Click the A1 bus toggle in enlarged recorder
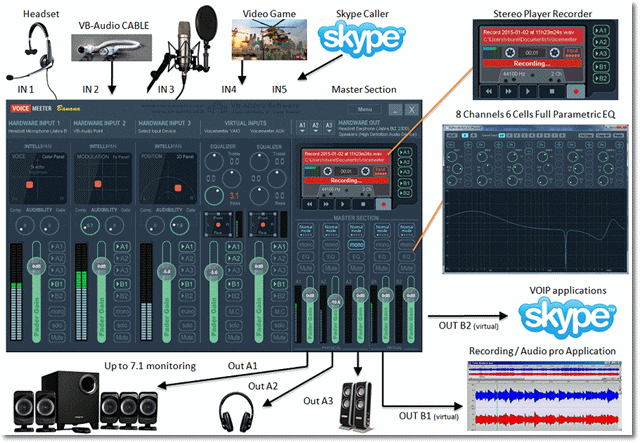The width and height of the screenshot is (640, 443). (601, 31)
